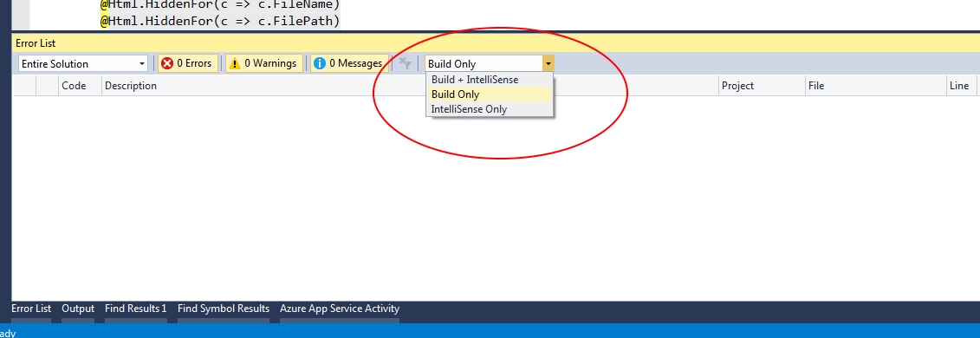
Task: Select IntelliSense Only option
Action: coord(490,108)
